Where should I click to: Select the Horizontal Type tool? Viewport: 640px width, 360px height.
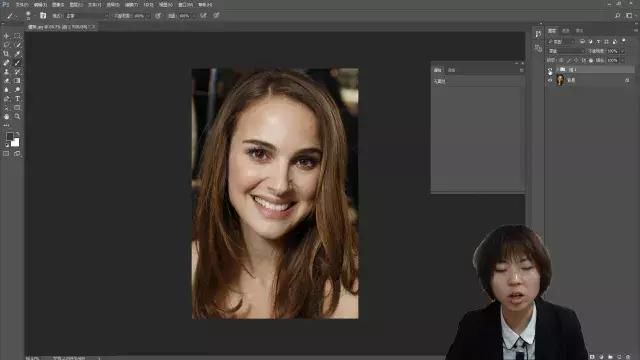pyautogui.click(x=17, y=99)
